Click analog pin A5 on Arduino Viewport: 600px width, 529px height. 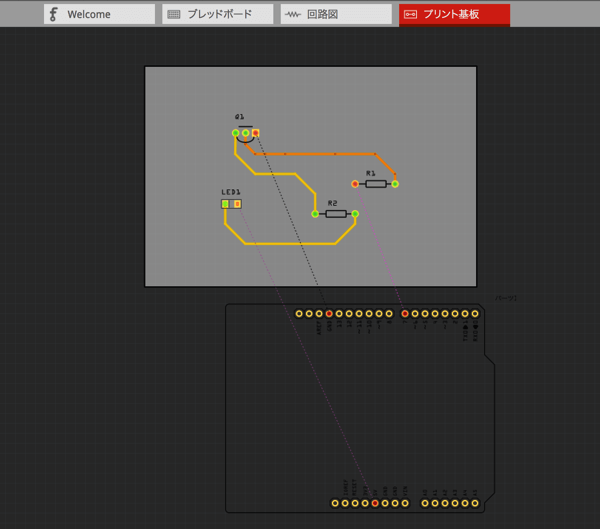pyautogui.click(x=474, y=503)
